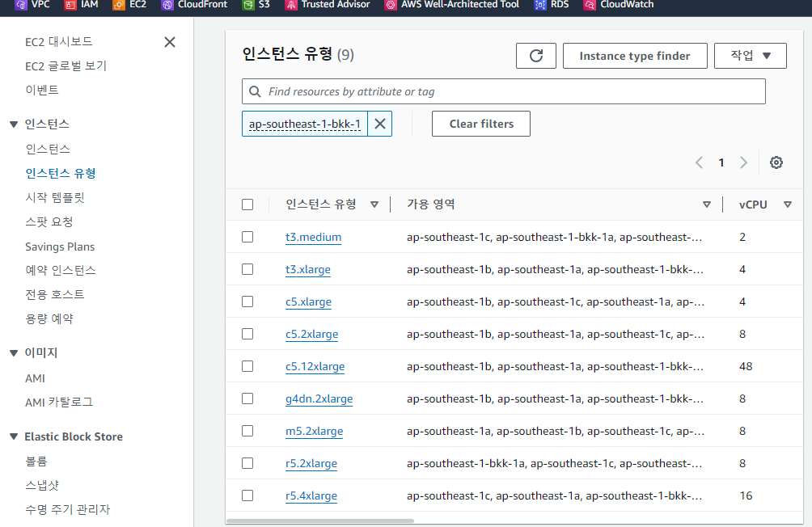Open the 인스턴스 유형 sidebar item

click(61, 174)
